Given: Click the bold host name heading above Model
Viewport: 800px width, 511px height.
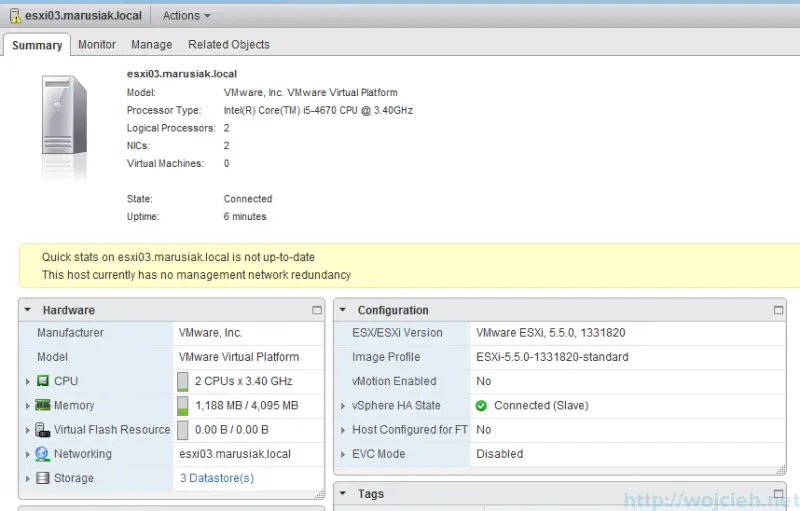Looking at the screenshot, I should coord(182,74).
